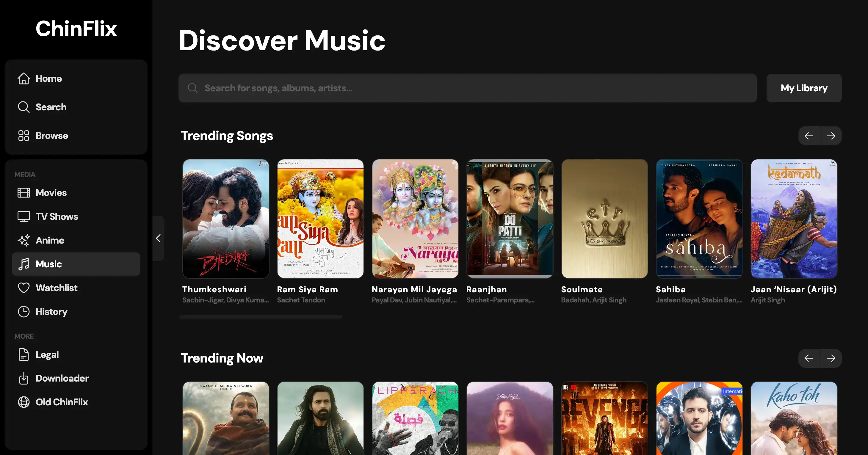Open the Jaan 'Nisaar Kedarnath cover
This screenshot has width=868, height=455.
(794, 219)
